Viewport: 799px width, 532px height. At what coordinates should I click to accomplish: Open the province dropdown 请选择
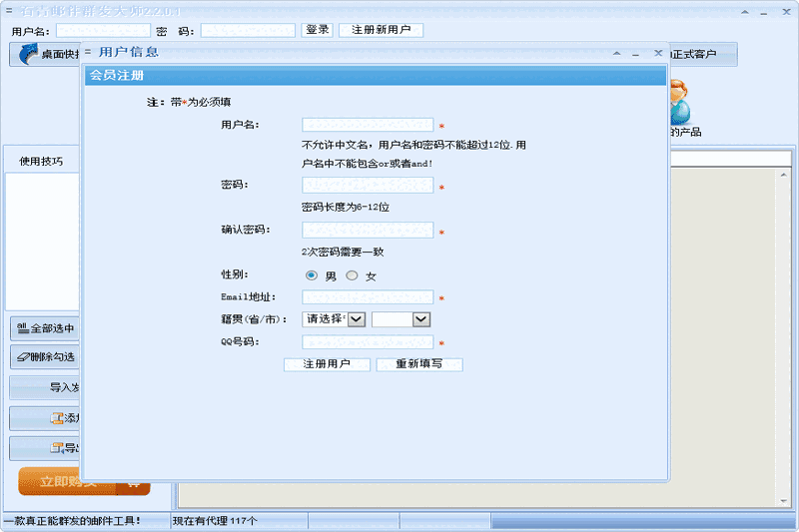coord(334,319)
